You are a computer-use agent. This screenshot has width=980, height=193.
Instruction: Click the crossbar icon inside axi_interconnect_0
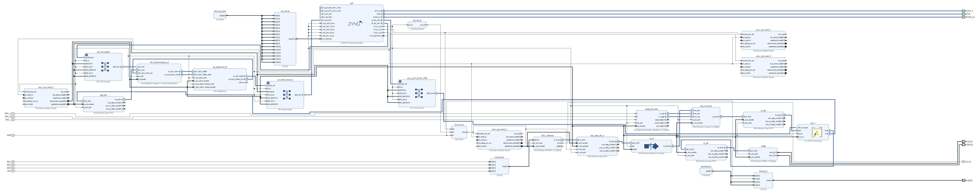287,95
